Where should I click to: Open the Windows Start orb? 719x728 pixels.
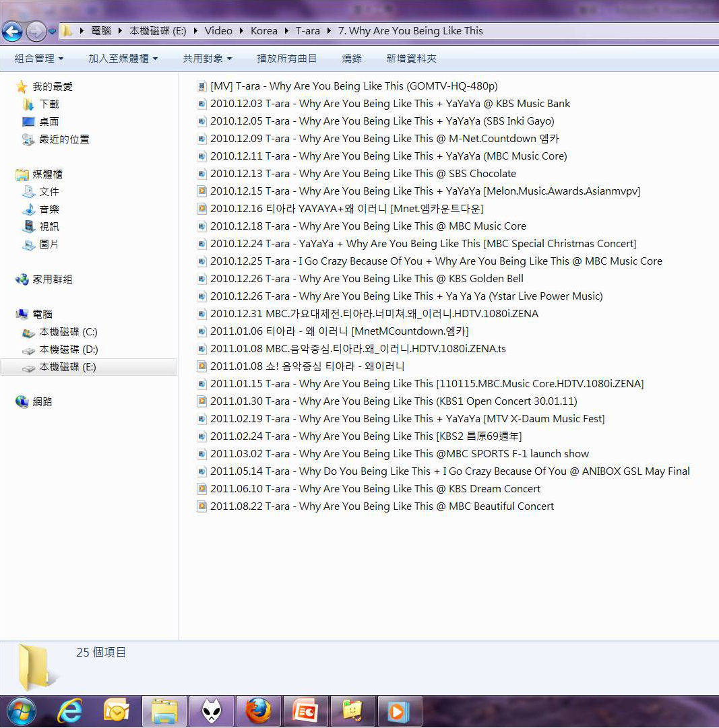(x=22, y=711)
